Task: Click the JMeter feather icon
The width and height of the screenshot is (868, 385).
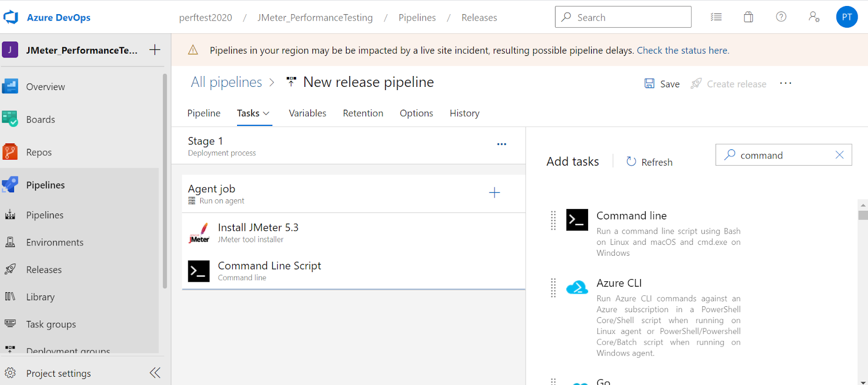Action: click(199, 232)
